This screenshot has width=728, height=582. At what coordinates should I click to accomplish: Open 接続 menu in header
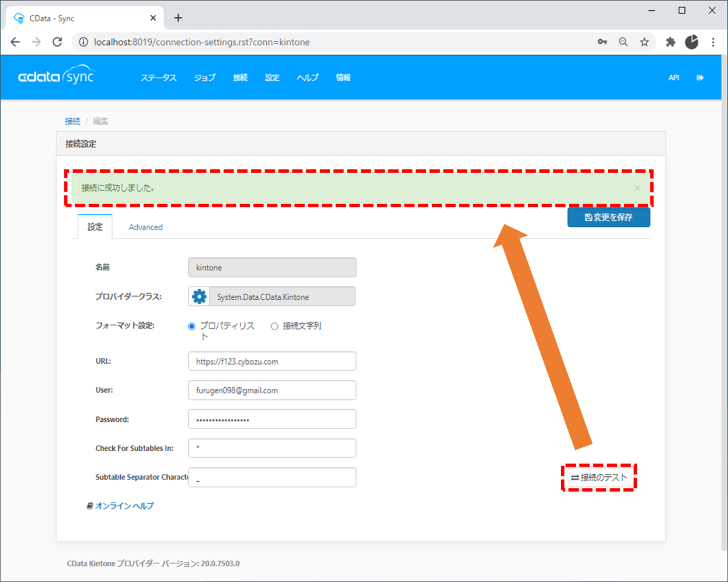tap(240, 78)
